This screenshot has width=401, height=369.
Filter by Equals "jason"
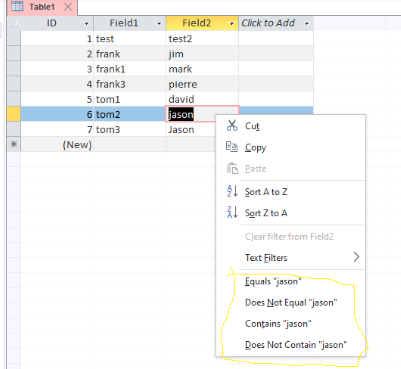pos(290,281)
